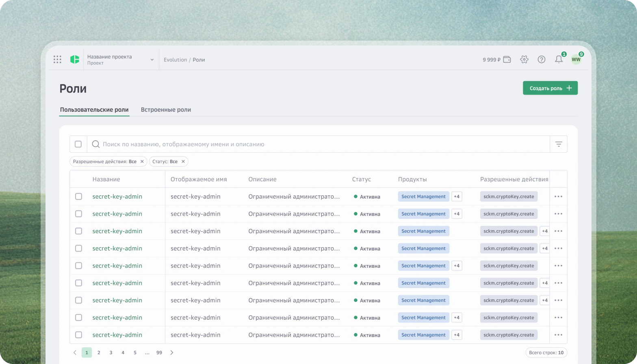Go to the previous page arrow
Image resolution: width=637 pixels, height=364 pixels.
[x=75, y=353]
